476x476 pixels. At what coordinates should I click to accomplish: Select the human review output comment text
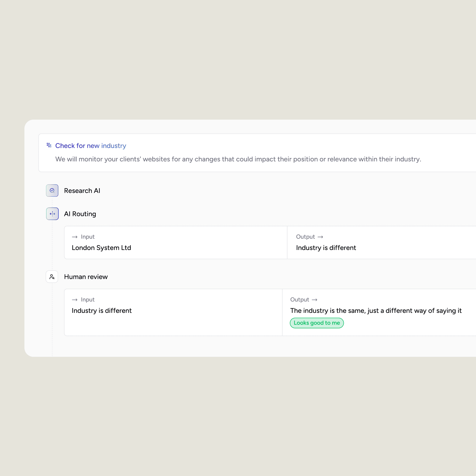(x=376, y=311)
